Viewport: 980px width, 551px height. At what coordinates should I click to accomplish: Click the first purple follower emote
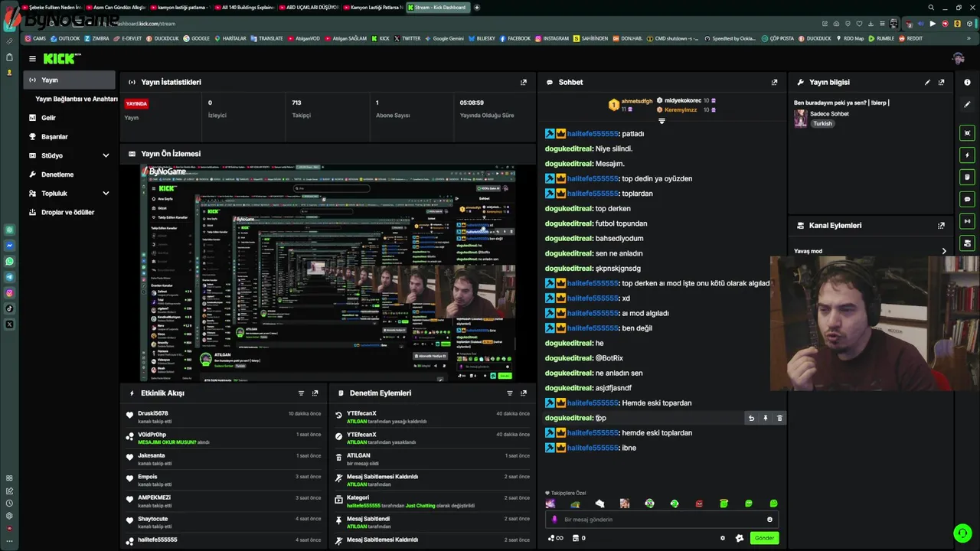point(550,504)
